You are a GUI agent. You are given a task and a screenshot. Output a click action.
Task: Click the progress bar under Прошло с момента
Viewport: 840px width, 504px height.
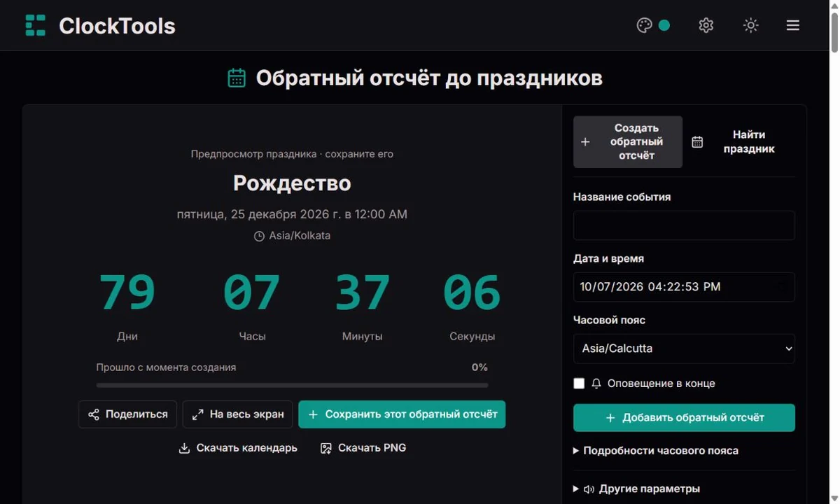tap(292, 385)
